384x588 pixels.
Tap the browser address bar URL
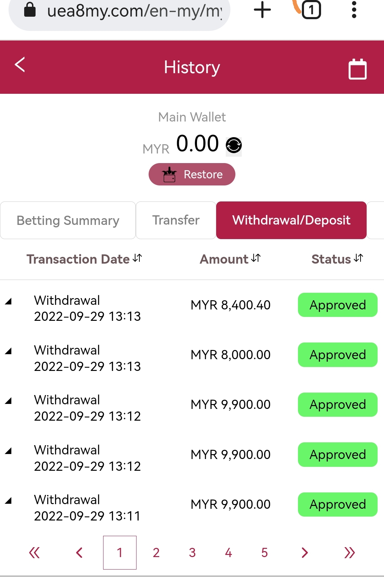pyautogui.click(x=134, y=11)
